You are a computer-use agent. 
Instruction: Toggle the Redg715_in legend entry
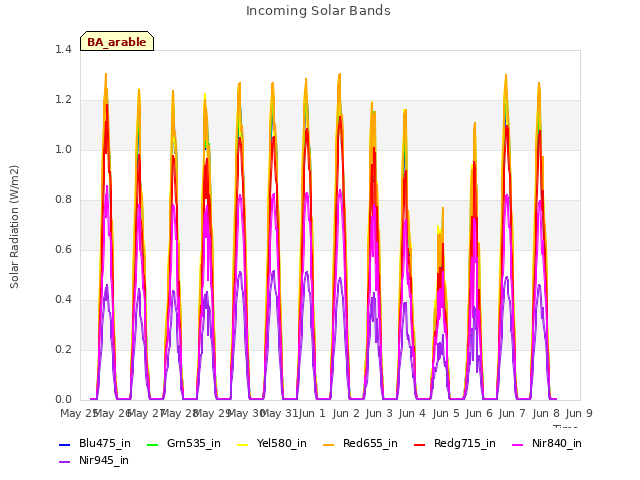[x=455, y=443]
